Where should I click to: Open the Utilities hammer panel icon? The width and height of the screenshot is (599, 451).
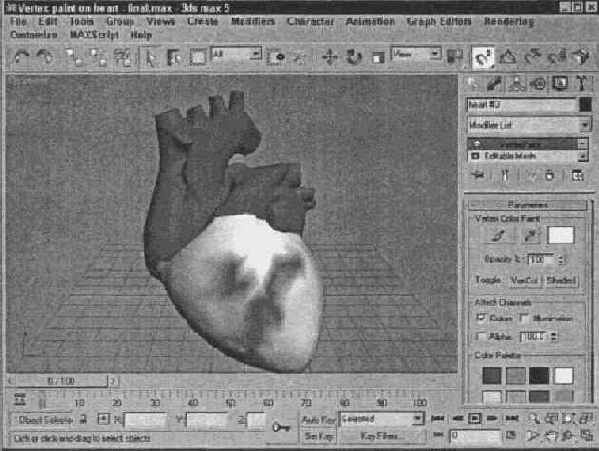[x=581, y=83]
